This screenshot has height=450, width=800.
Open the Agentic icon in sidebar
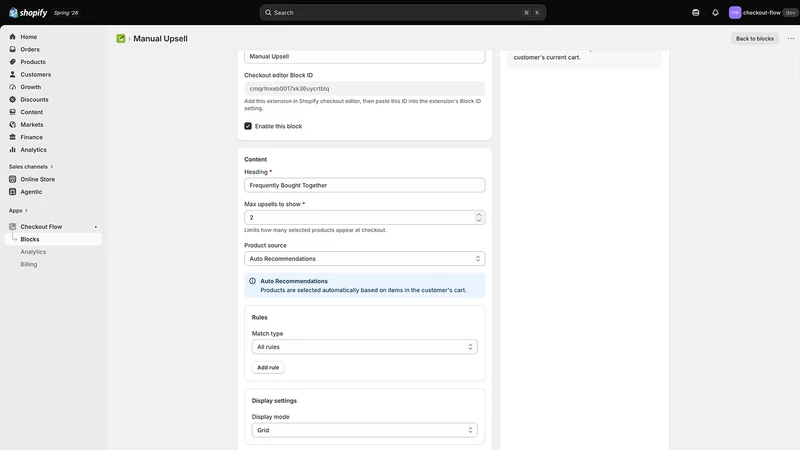point(13,192)
